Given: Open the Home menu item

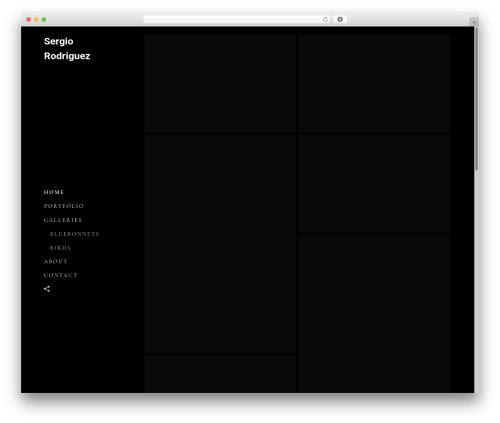Looking at the screenshot, I should [54, 192].
